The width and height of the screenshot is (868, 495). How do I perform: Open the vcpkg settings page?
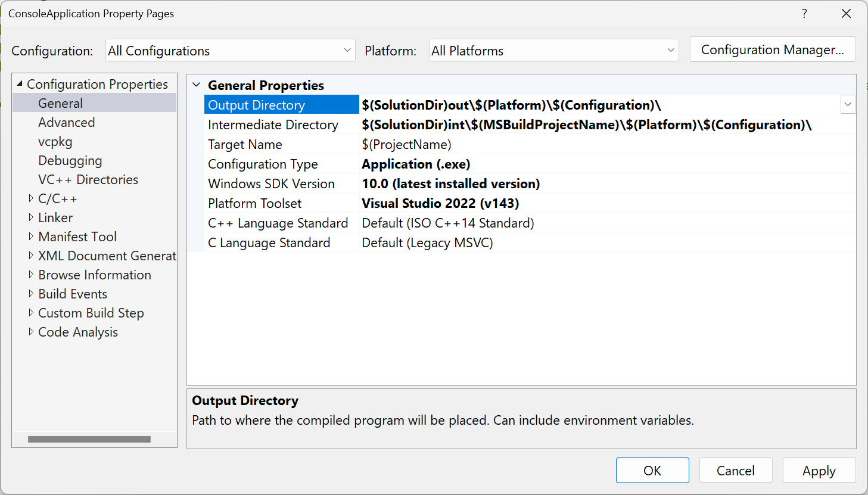55,141
